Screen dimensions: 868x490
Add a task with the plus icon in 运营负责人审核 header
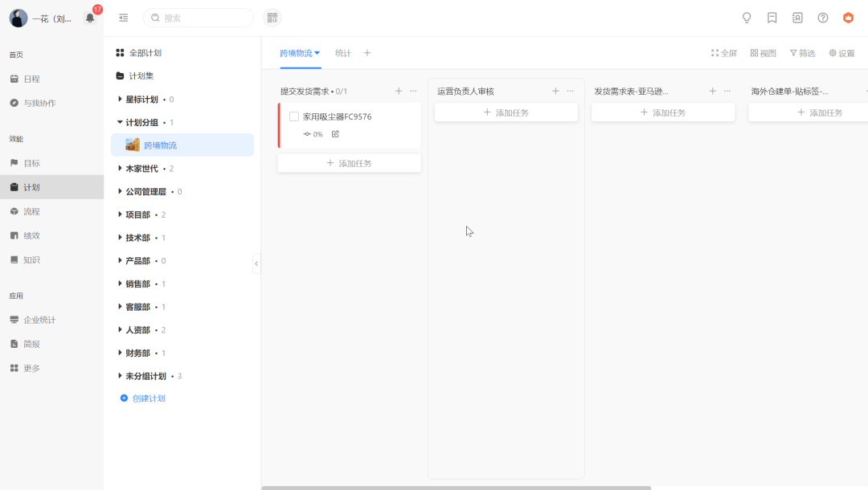pyautogui.click(x=555, y=91)
